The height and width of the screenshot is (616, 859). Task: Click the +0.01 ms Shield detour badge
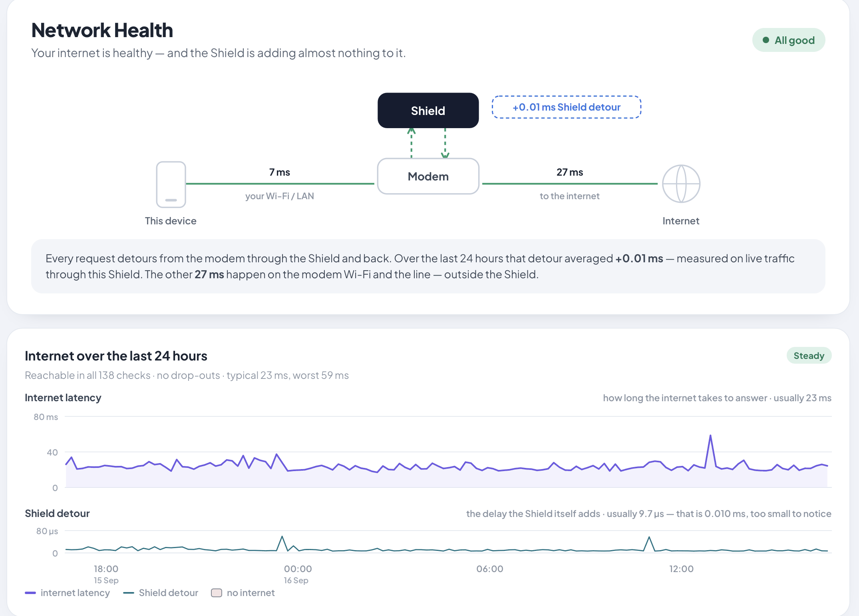567,107
